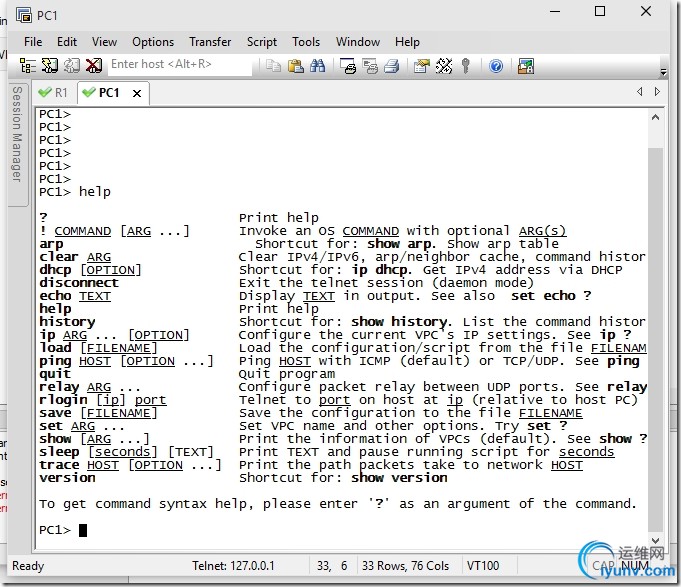
Task: Close the PC1 window
Action: tap(646, 11)
